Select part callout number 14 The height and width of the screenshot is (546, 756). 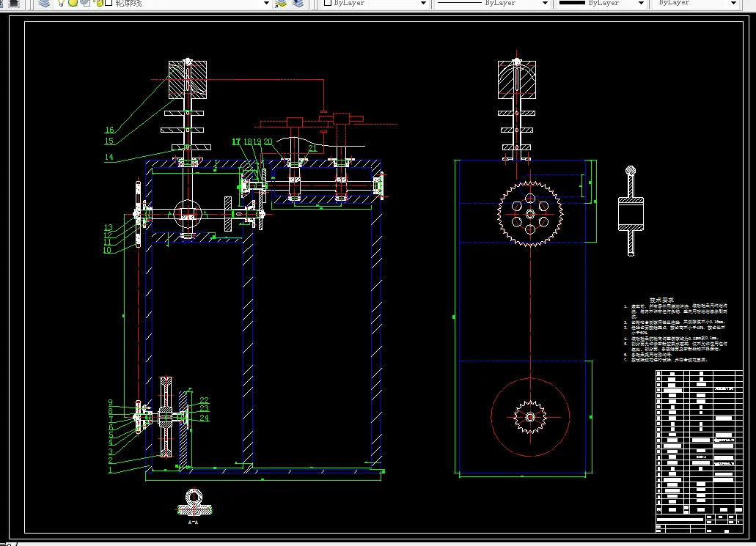(109, 157)
